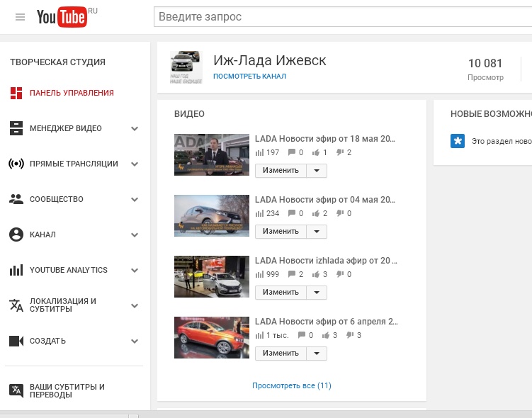The width and height of the screenshot is (532, 418).
Task: Open dropdown arrow next to Изменить, 04 мая video
Action: click(x=317, y=232)
